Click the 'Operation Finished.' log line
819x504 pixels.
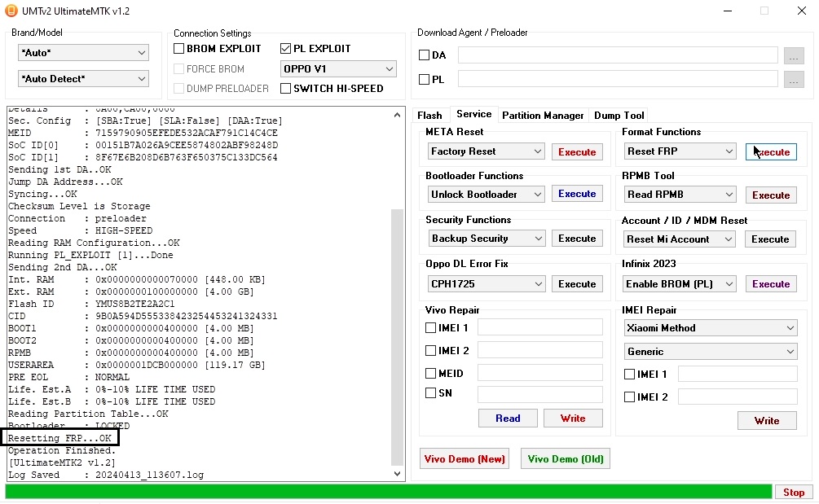[62, 451]
